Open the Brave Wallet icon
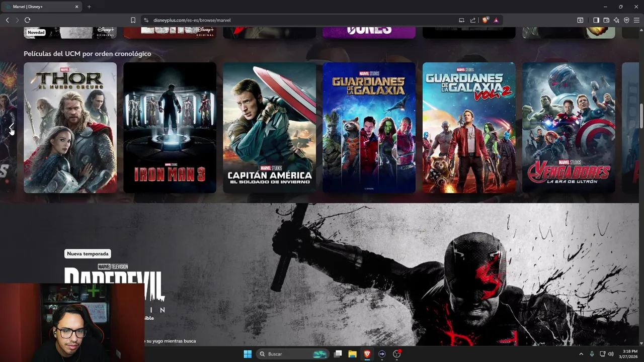The image size is (644, 362). click(606, 20)
